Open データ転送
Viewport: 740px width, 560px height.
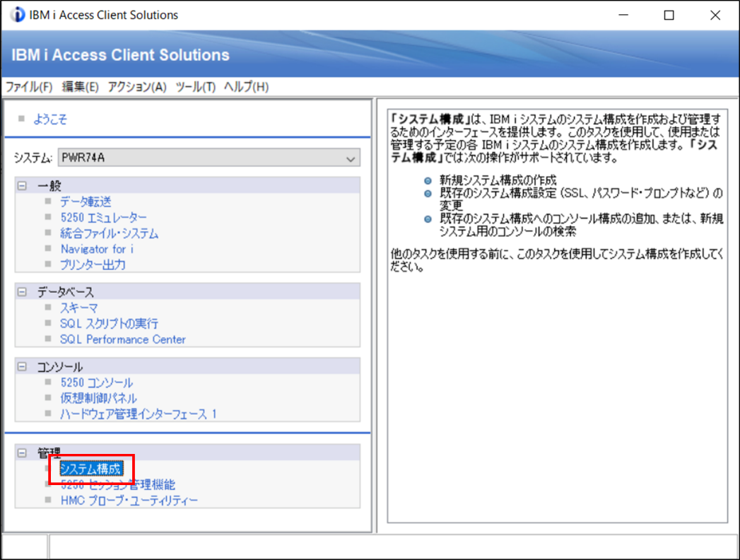click(x=86, y=202)
